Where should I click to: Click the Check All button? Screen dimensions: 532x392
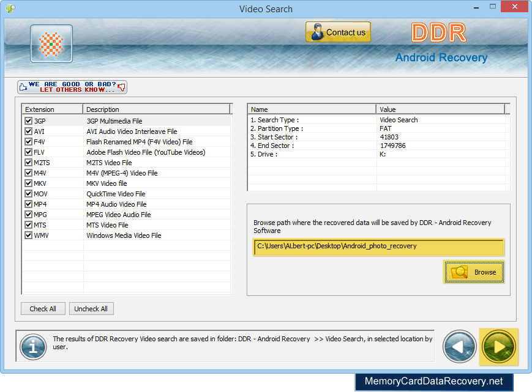point(43,309)
